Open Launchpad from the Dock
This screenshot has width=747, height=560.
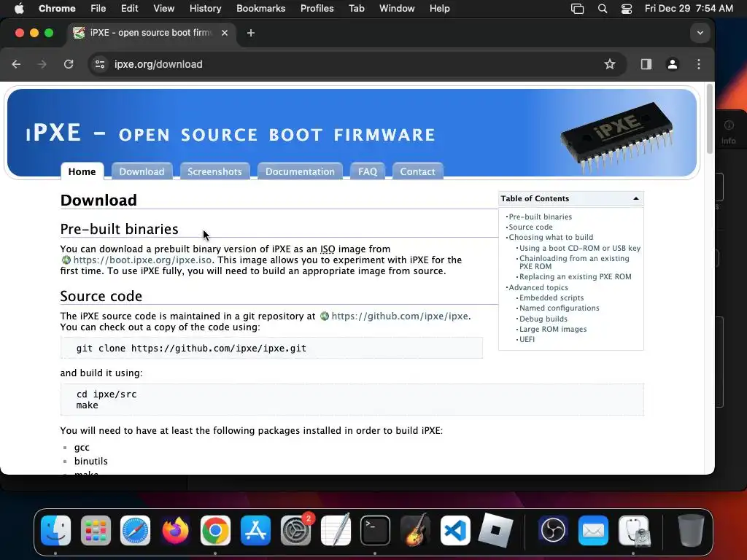click(x=96, y=530)
